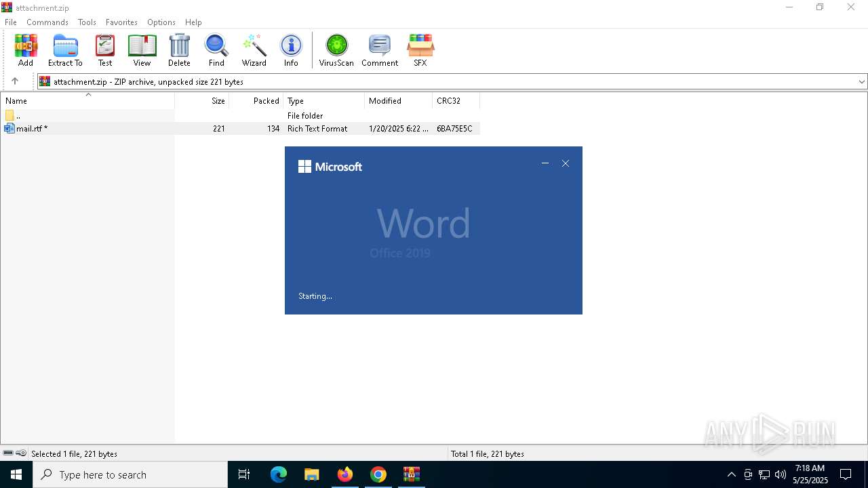Open the Windows Start menu
This screenshot has width=868, height=488.
point(16,474)
